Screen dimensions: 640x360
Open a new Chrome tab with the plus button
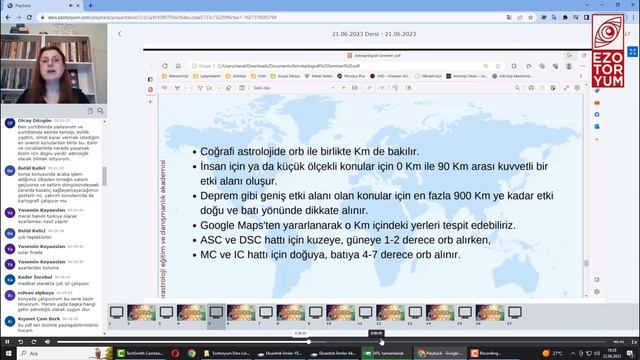pyautogui.click(x=90, y=6)
